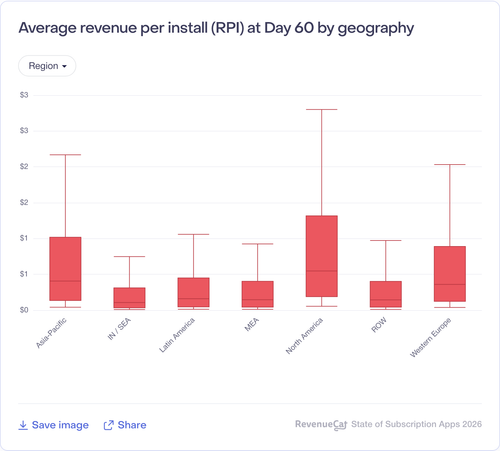This screenshot has height=451, width=500.
Task: Select the Western Europe box plot
Action: 450,274
